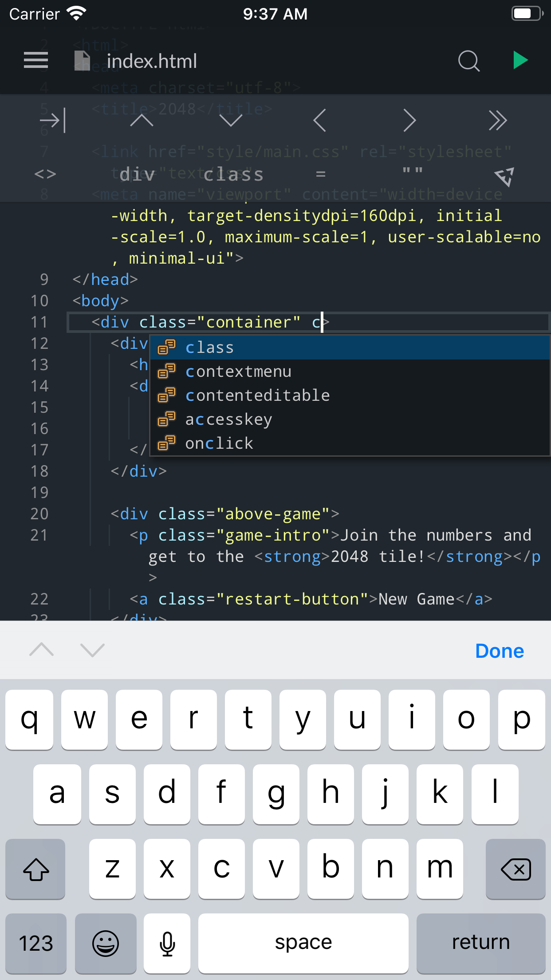Open search with the magnifier icon
551x980 pixels.
(x=469, y=61)
